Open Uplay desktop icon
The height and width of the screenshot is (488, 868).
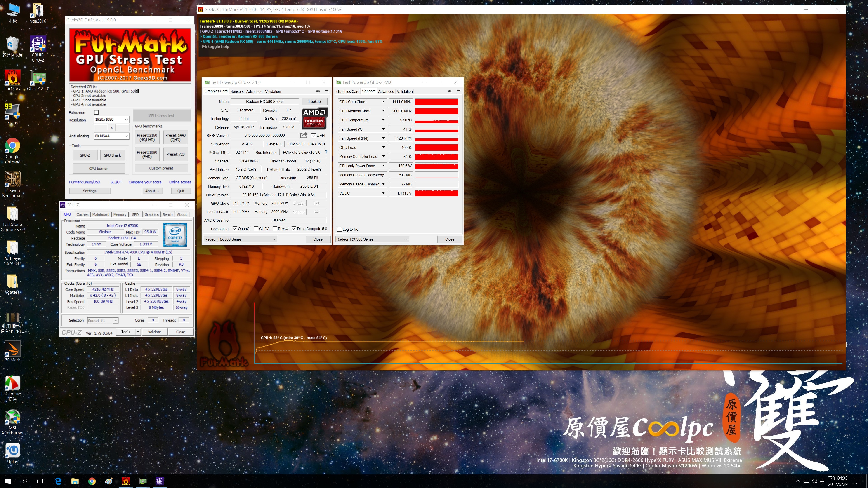click(x=12, y=453)
